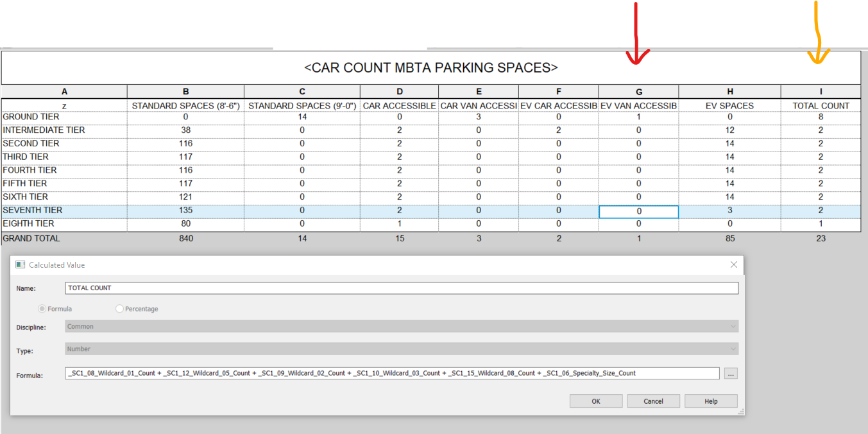Image resolution: width=868 pixels, height=434 pixels.
Task: Click the GRAND TOTAL row label
Action: (x=31, y=238)
